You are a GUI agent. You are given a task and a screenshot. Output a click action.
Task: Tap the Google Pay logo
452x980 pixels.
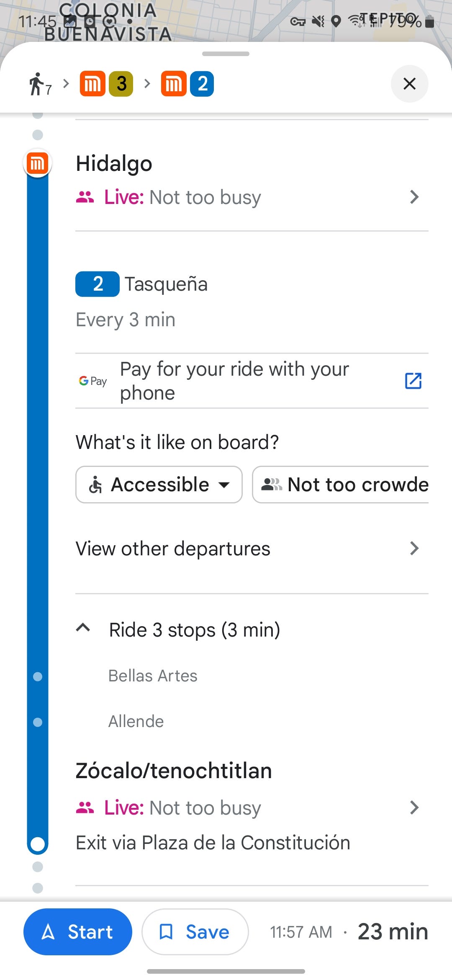[93, 381]
